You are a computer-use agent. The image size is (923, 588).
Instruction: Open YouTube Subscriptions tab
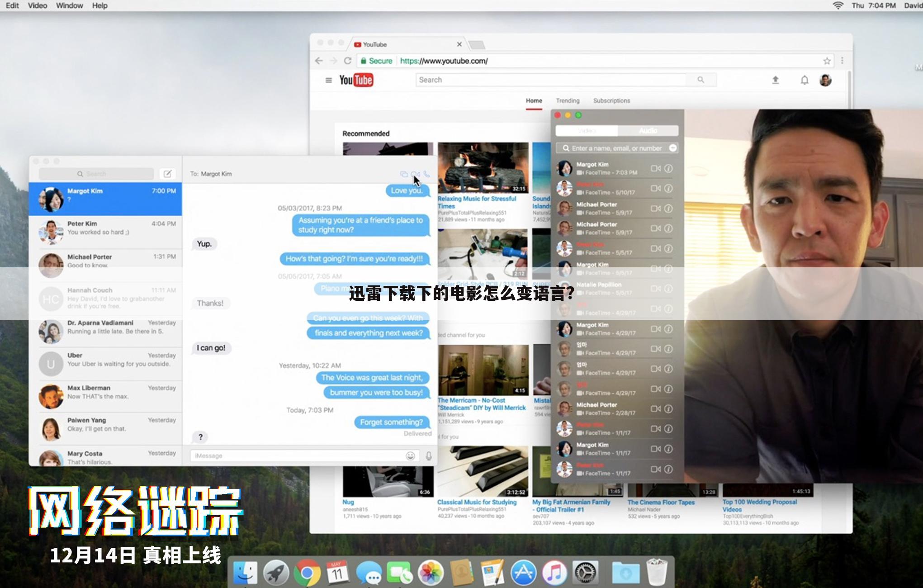pos(611,100)
